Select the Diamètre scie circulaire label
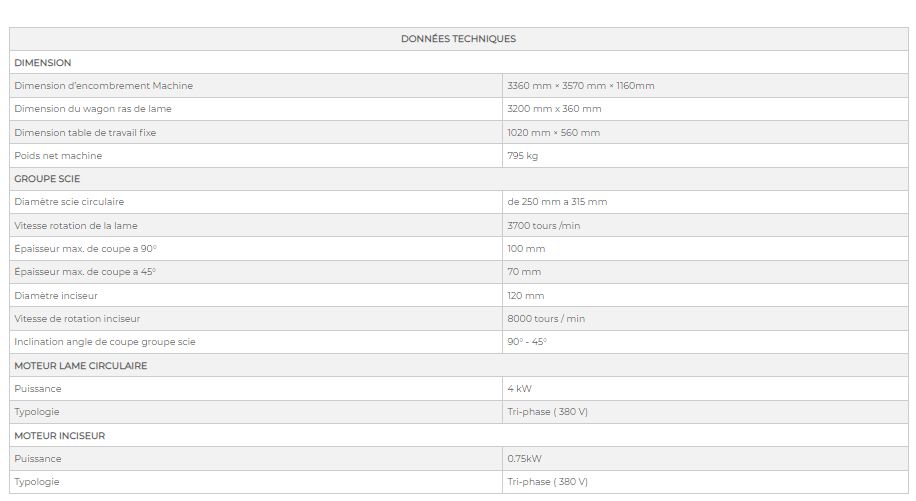The width and height of the screenshot is (916, 501). click(x=69, y=202)
